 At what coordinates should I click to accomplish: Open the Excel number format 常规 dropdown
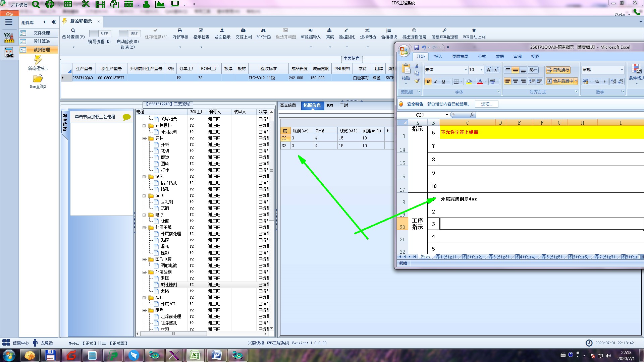[622, 70]
